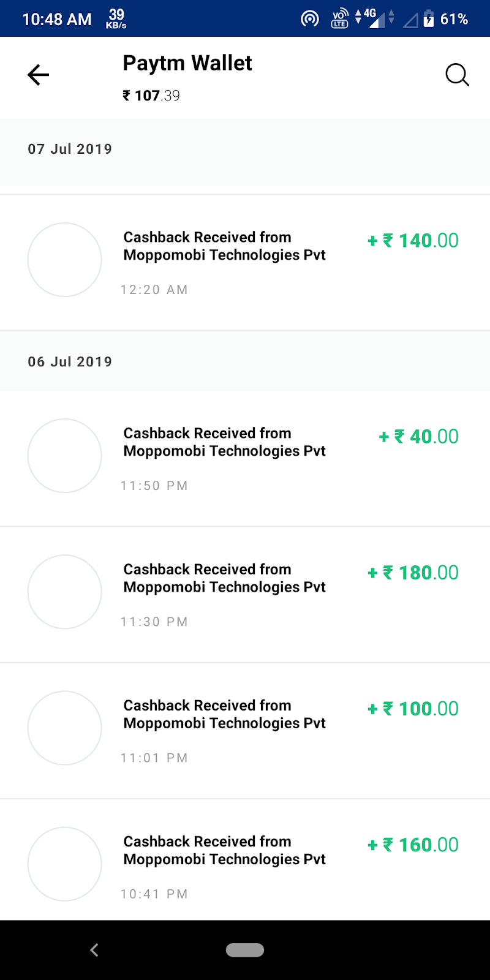Tap avatar circle of ₹100.00 cashback
The height and width of the screenshot is (980, 490).
click(x=65, y=728)
